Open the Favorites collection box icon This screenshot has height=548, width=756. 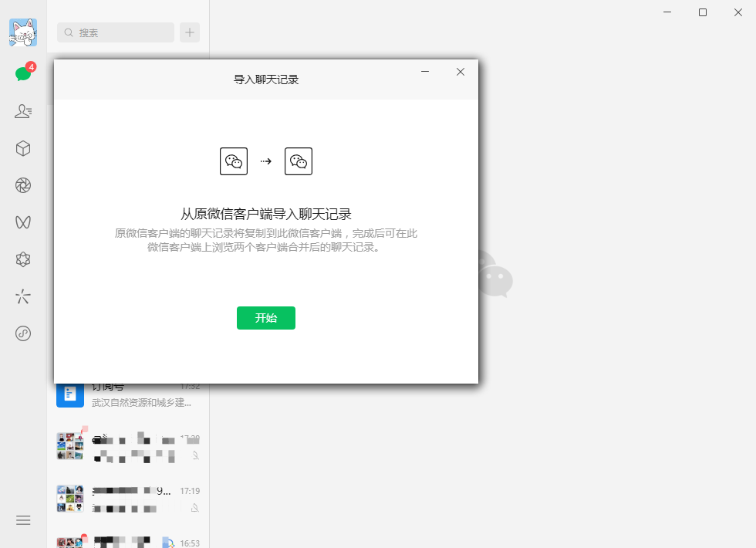[x=22, y=148]
